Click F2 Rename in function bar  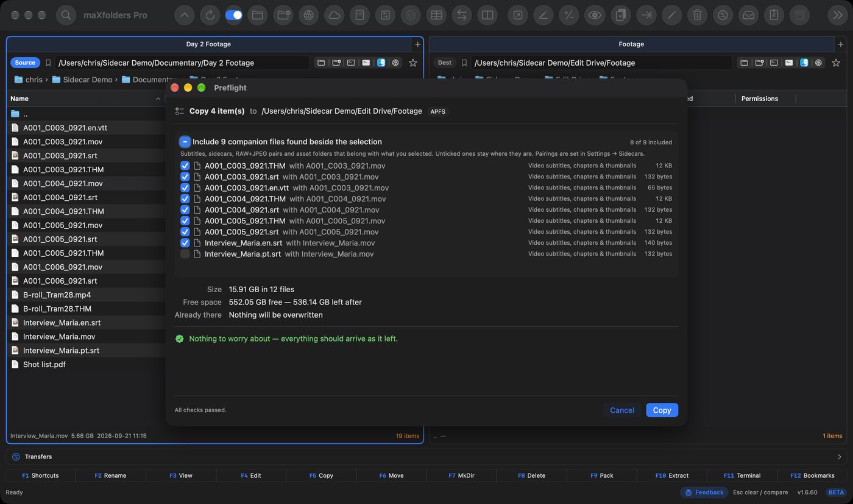pyautogui.click(x=110, y=475)
